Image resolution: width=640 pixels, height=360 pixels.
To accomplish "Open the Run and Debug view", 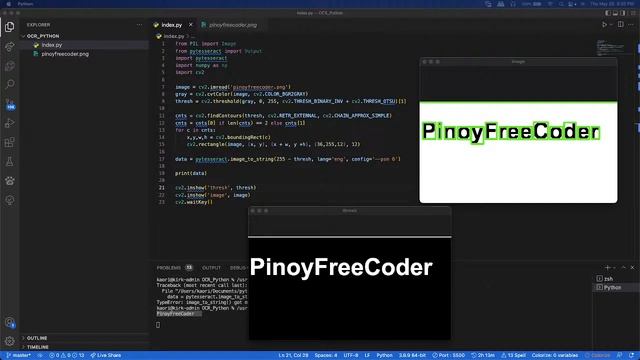I will click(x=10, y=123).
